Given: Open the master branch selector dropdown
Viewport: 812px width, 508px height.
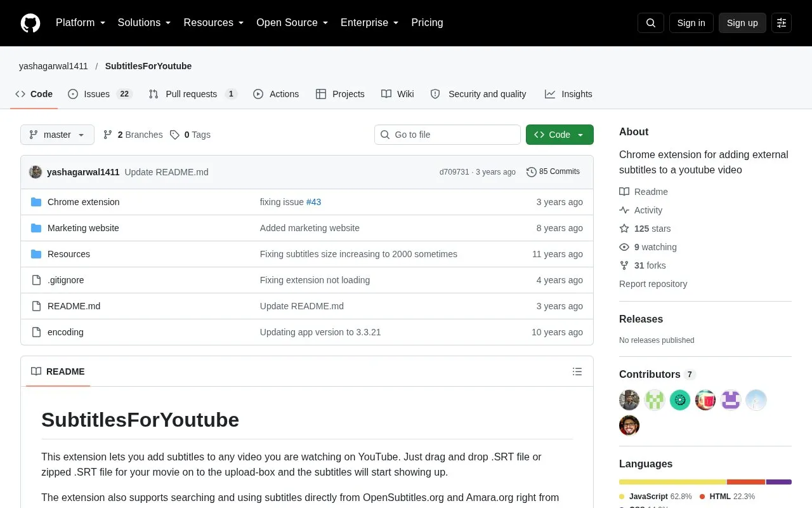Looking at the screenshot, I should tap(57, 135).
